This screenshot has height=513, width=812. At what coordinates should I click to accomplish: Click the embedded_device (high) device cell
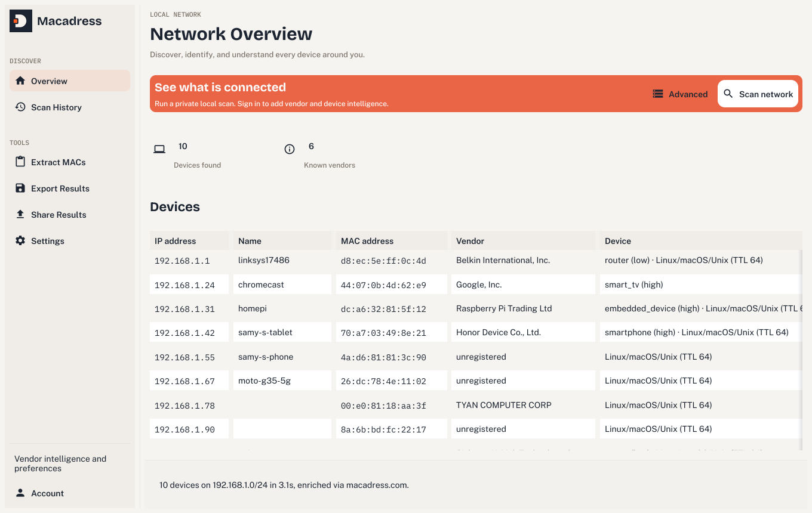pyautogui.click(x=701, y=308)
